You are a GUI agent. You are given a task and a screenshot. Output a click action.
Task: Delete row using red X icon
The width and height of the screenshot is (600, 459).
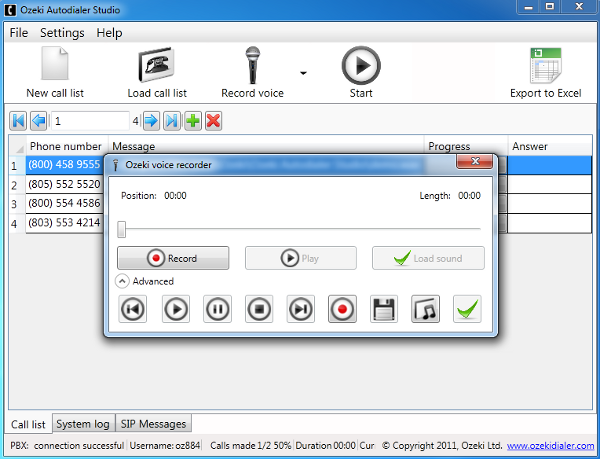pos(213,121)
